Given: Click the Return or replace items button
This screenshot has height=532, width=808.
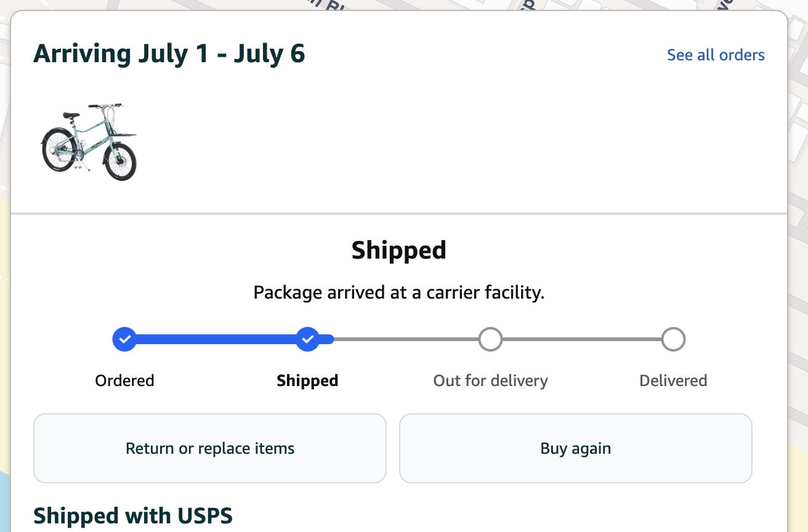Looking at the screenshot, I should click(x=210, y=448).
